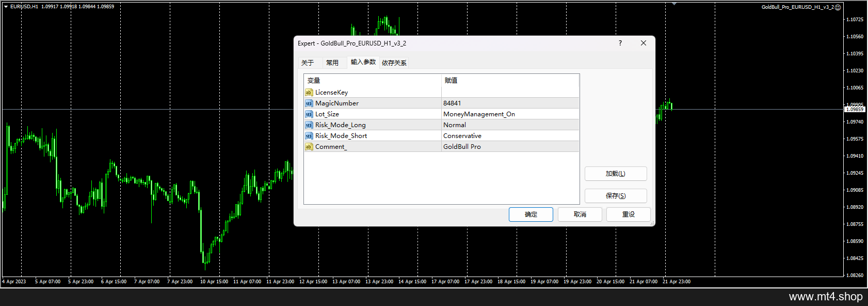This screenshot has height=306, width=868.
Task: Click the 1.10725 price scale label
Action: 855,20
